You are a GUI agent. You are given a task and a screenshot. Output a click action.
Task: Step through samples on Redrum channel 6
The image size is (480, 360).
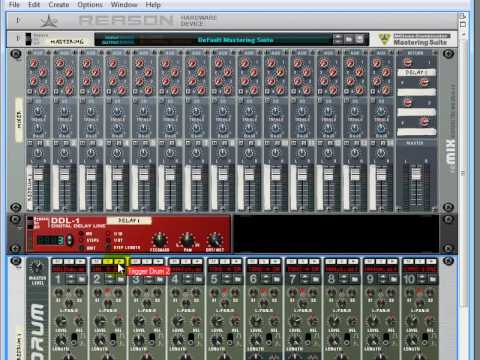tap(266, 279)
